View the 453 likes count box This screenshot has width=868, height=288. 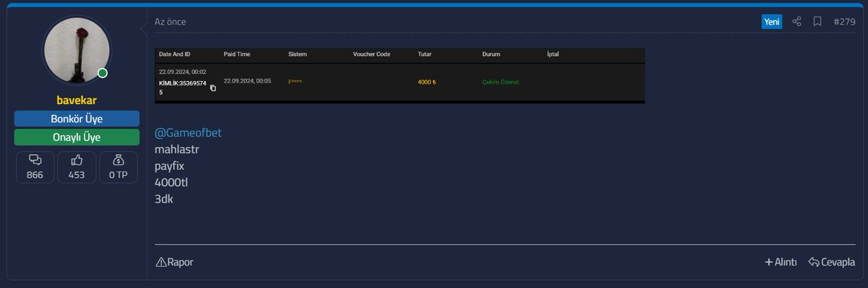(x=77, y=167)
